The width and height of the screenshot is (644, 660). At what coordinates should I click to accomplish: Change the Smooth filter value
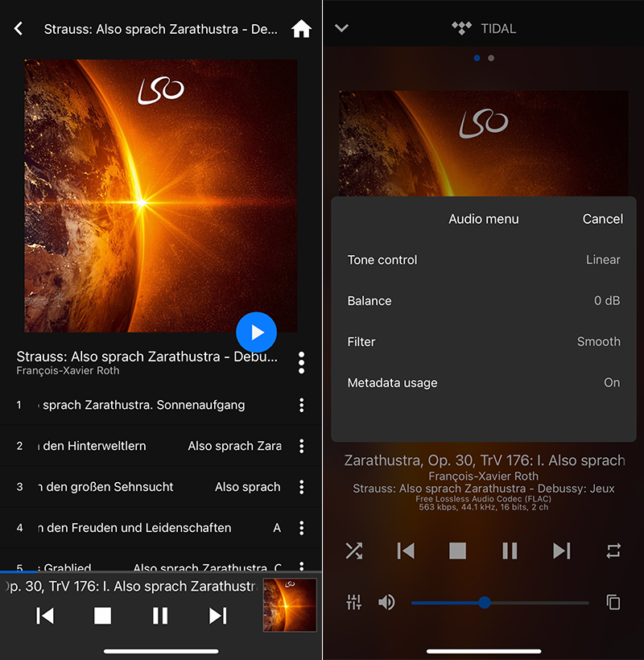tap(599, 341)
